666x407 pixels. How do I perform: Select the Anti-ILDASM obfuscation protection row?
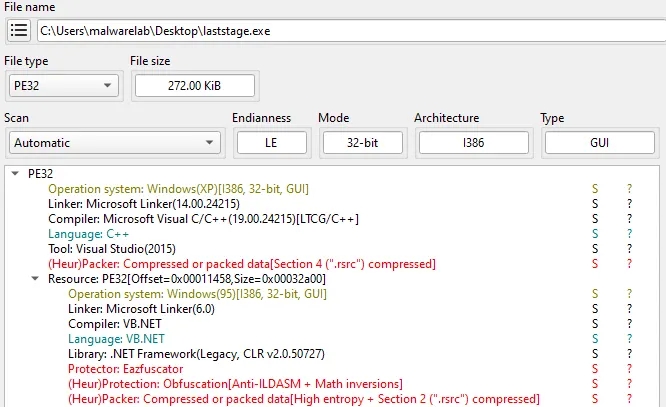pos(235,384)
